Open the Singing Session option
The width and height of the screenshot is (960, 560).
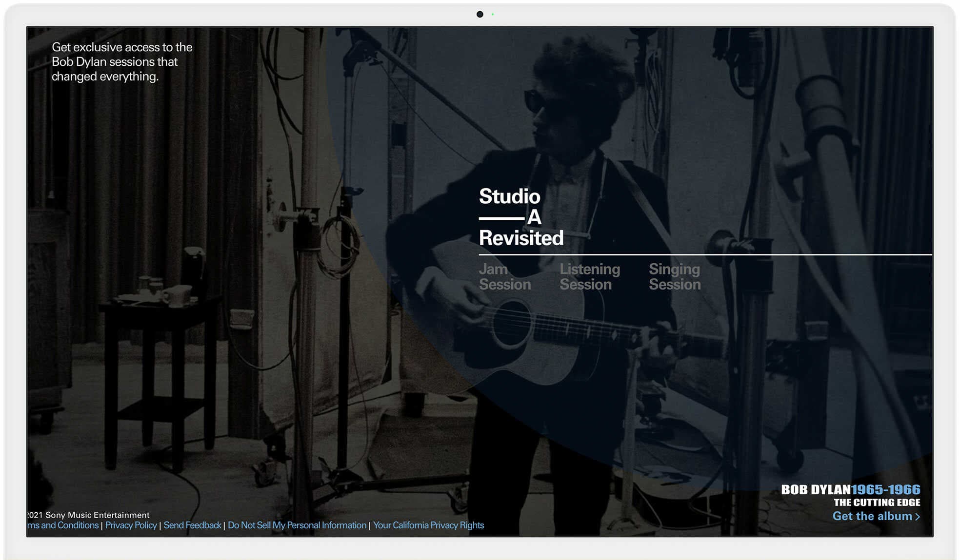tap(674, 277)
